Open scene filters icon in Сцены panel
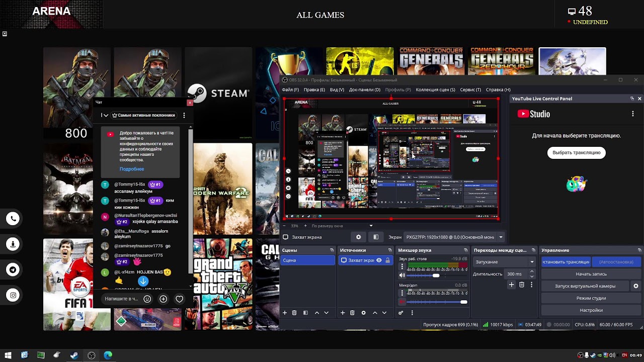The width and height of the screenshot is (644, 362). pyautogui.click(x=305, y=313)
